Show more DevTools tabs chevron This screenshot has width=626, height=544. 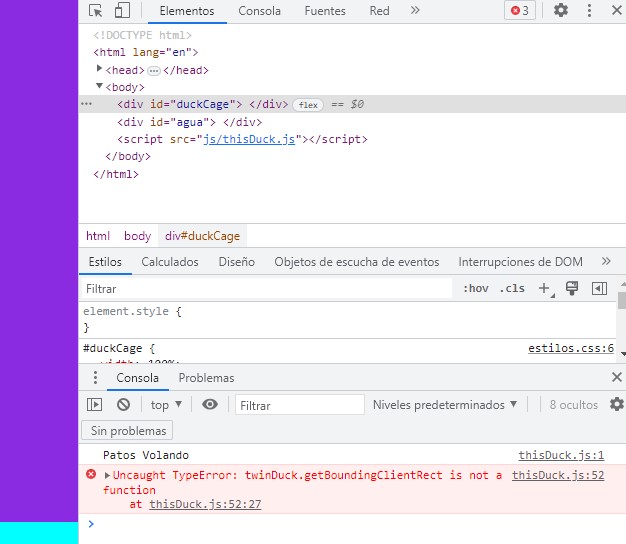coord(415,10)
